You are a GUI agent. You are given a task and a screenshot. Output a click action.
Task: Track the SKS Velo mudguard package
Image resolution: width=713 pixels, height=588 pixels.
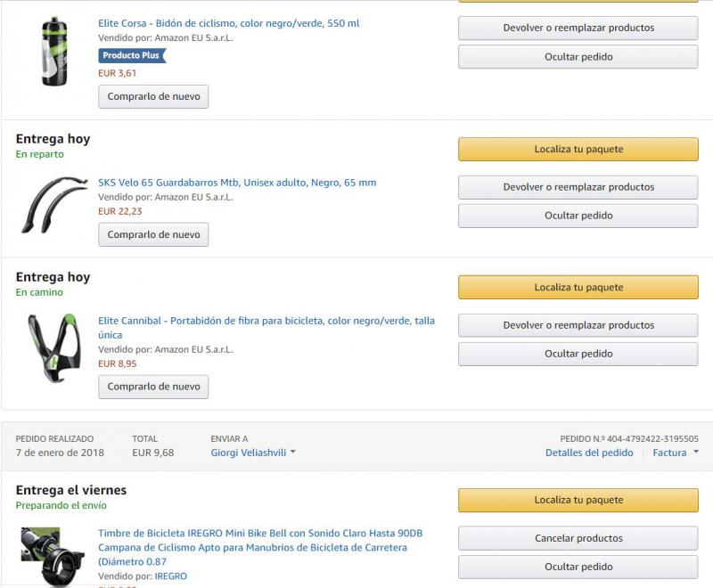click(x=578, y=150)
